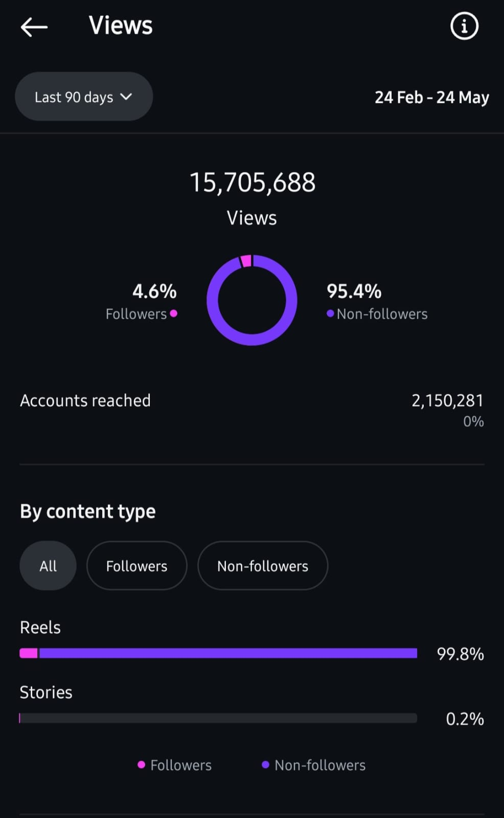Tap the purple Non-followers legend dot at bottom

click(265, 765)
